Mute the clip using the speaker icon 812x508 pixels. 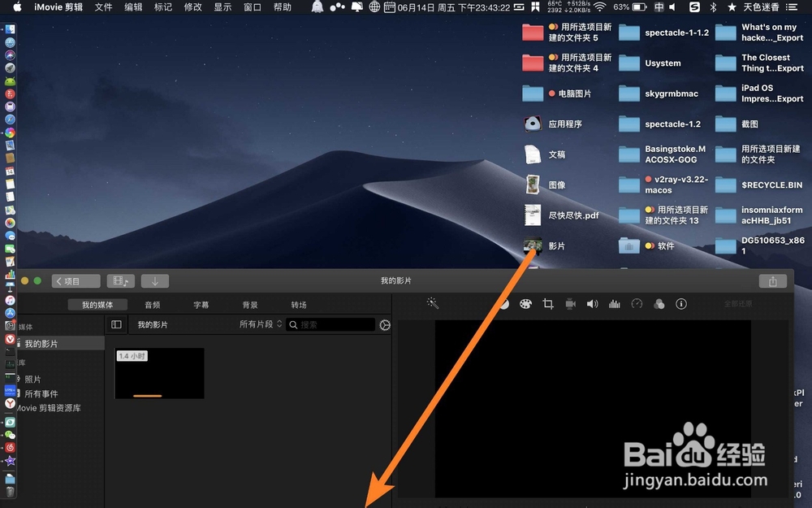point(592,303)
